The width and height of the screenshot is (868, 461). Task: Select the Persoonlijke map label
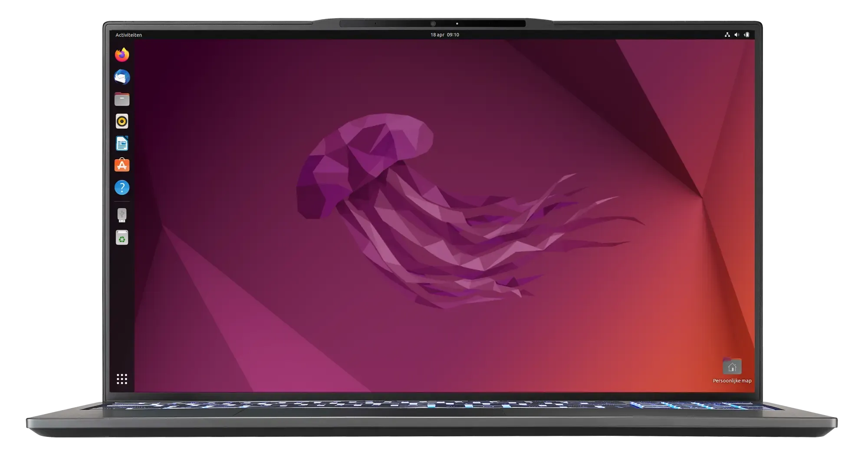(x=732, y=381)
